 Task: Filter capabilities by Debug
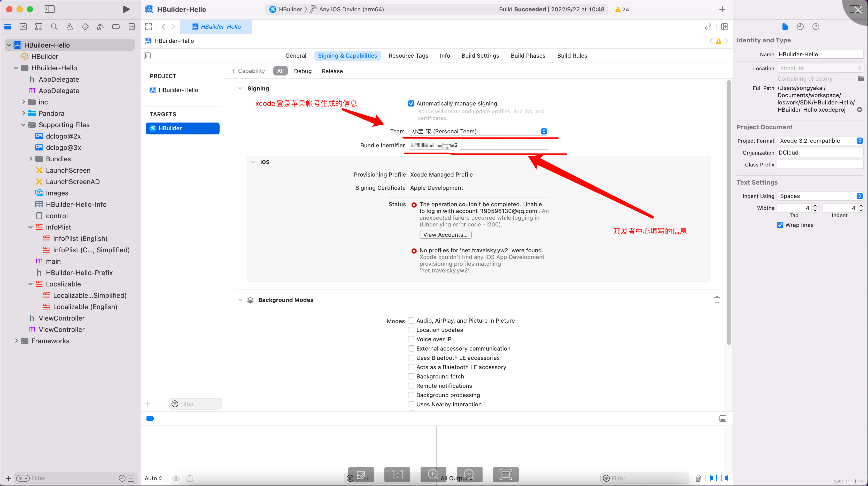[x=303, y=71]
